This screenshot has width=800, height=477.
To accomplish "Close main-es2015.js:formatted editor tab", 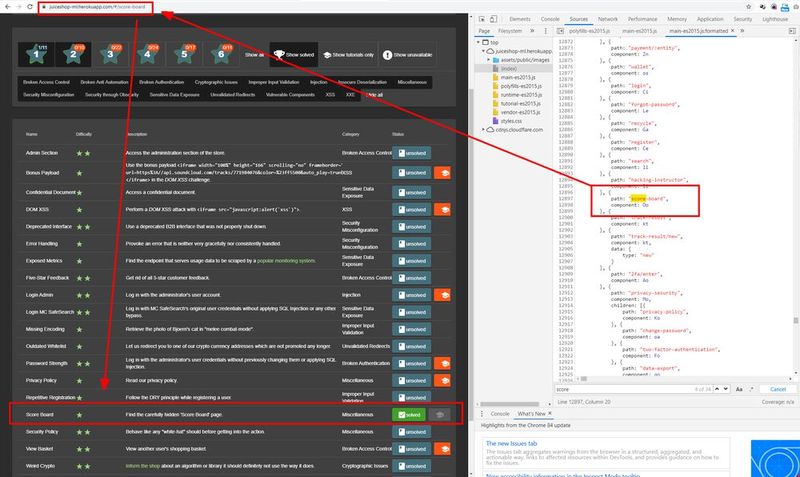I will pos(733,31).
